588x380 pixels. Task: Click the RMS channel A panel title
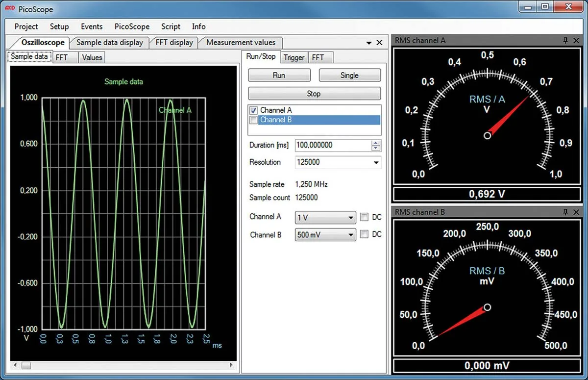click(420, 40)
